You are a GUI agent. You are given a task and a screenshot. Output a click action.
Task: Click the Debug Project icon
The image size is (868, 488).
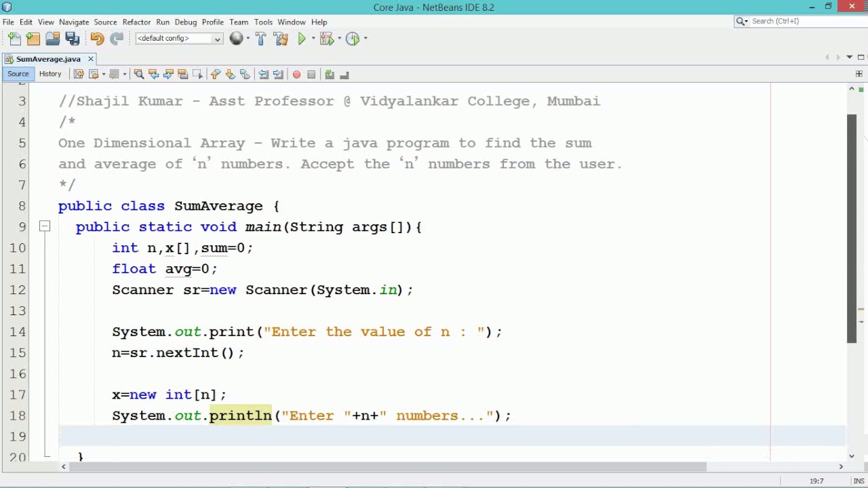pos(326,39)
